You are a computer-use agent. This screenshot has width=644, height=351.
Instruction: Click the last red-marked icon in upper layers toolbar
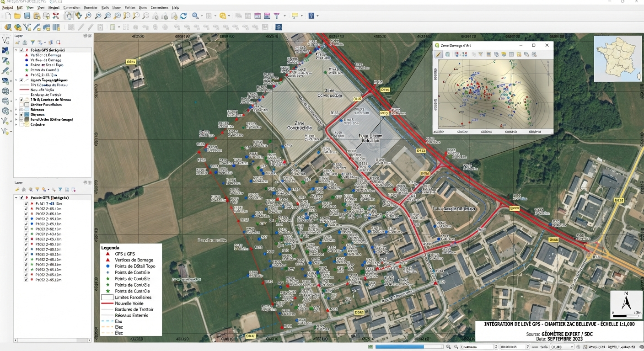58,43
